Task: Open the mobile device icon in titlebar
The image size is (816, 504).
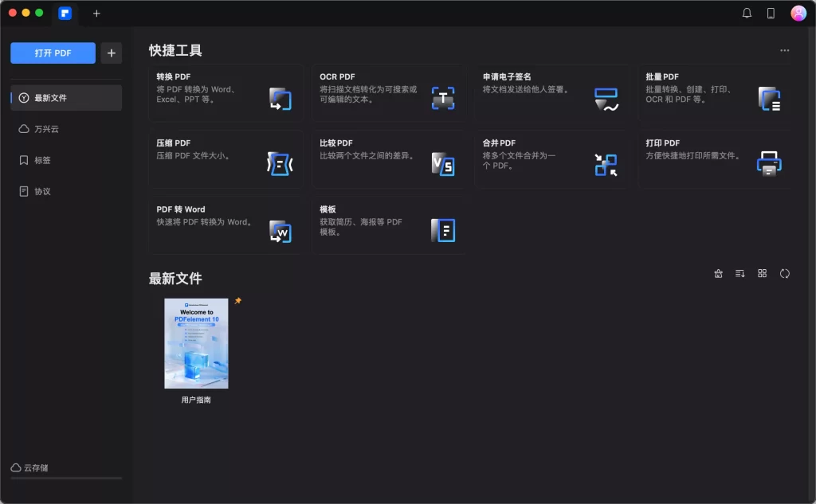Action: coord(769,13)
